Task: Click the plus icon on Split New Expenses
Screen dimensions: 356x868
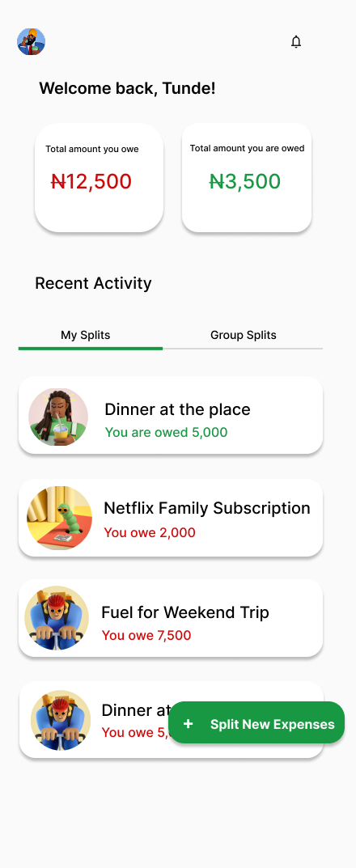Action: click(x=189, y=723)
